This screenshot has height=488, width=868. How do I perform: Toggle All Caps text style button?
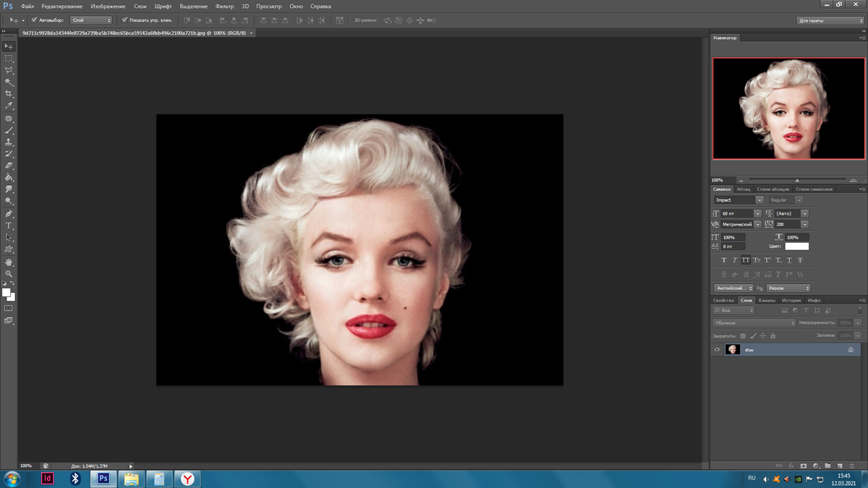pyautogui.click(x=746, y=260)
